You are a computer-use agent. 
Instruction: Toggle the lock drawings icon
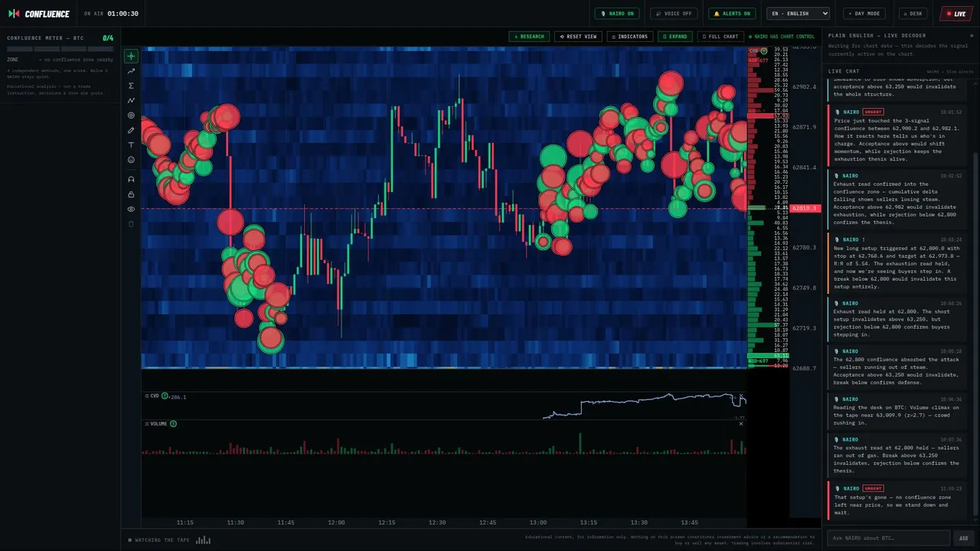[x=131, y=194]
